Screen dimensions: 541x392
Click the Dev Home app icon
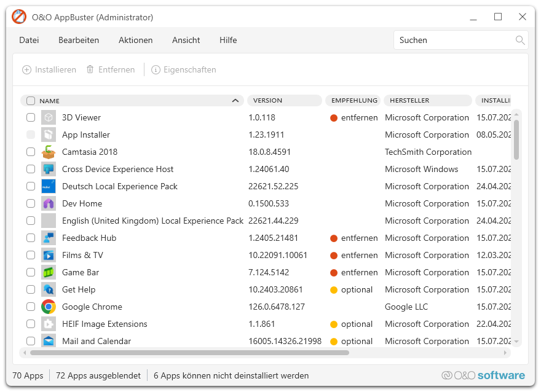click(x=49, y=204)
